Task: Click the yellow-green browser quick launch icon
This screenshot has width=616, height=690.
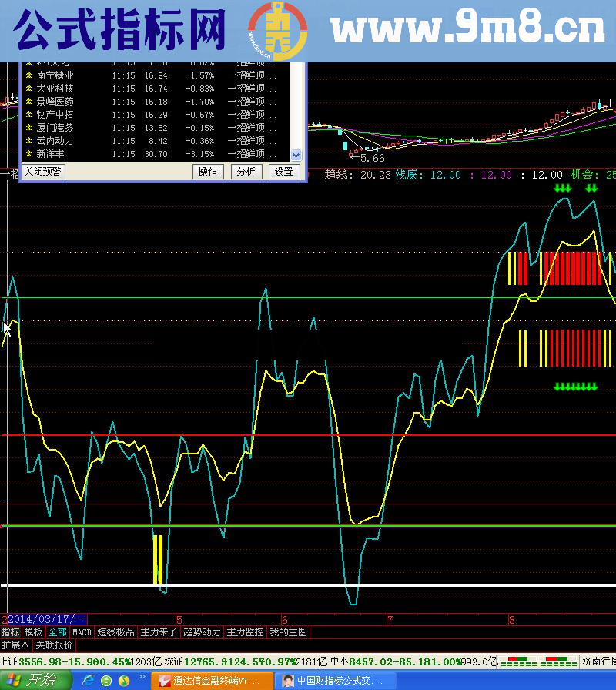Action: pos(123,681)
